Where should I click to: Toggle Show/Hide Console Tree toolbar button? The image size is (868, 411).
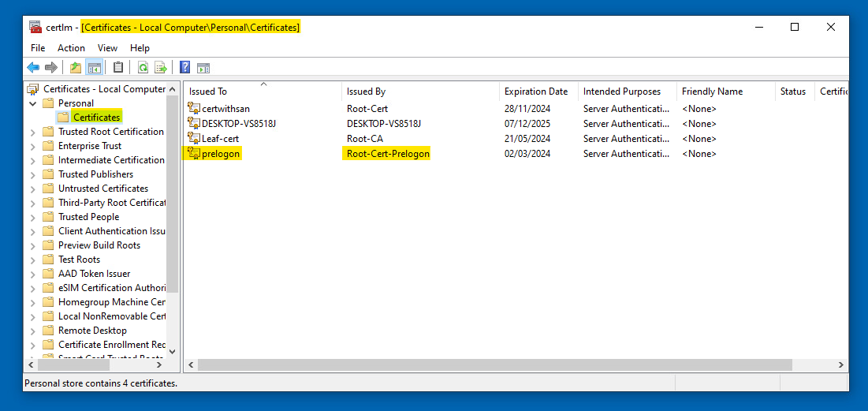[95, 68]
